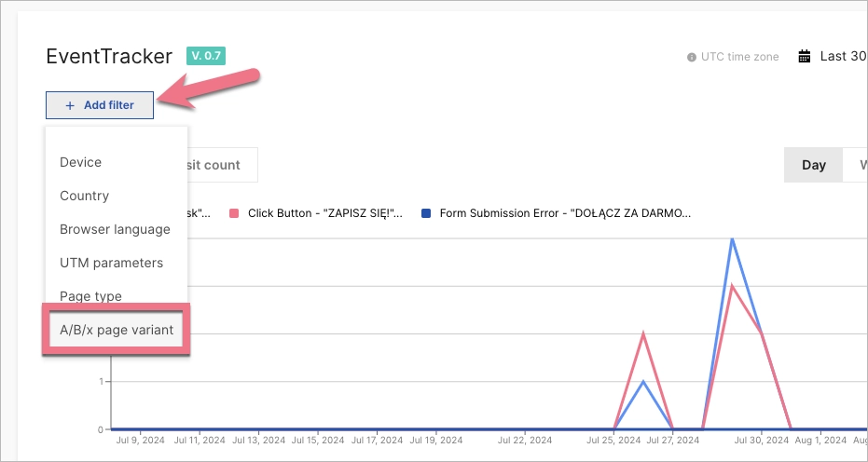Select A/B/x page variant filter
The height and width of the screenshot is (462, 868).
click(117, 330)
